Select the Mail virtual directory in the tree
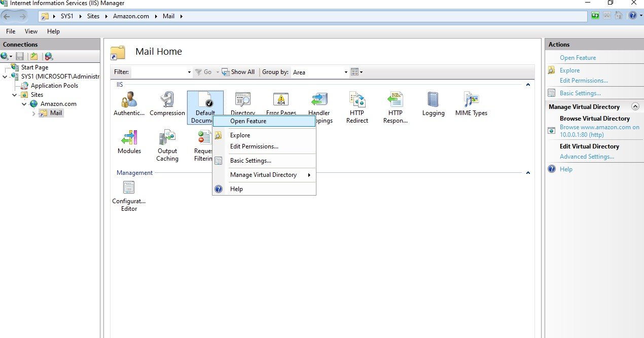 pos(56,113)
